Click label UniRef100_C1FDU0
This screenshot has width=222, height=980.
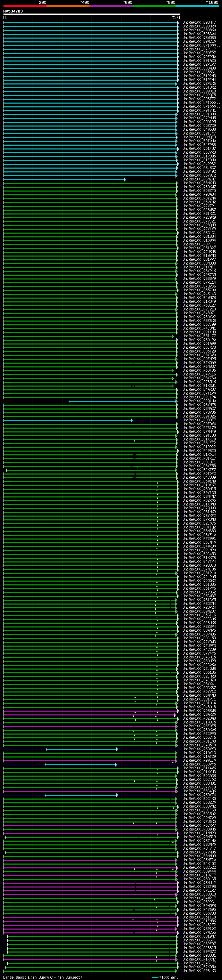[x=199, y=160]
